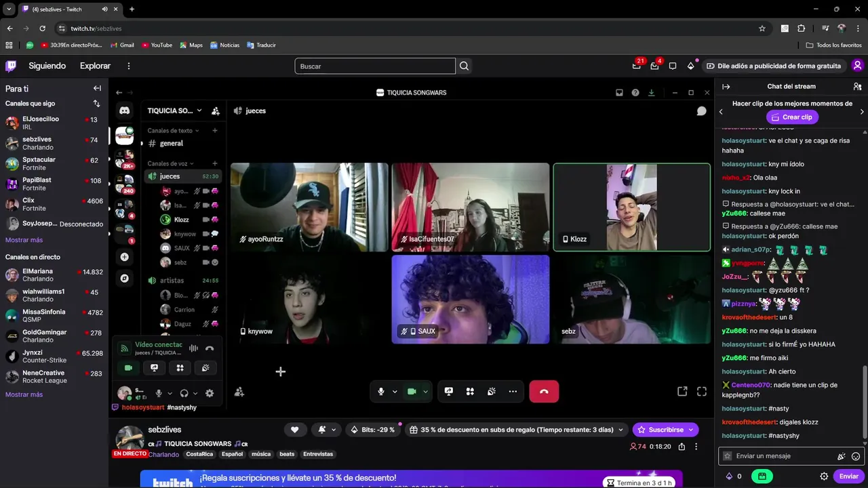
Task: Click the Discord invite people icon beside TIQUICIA SO...
Action: pos(216,110)
